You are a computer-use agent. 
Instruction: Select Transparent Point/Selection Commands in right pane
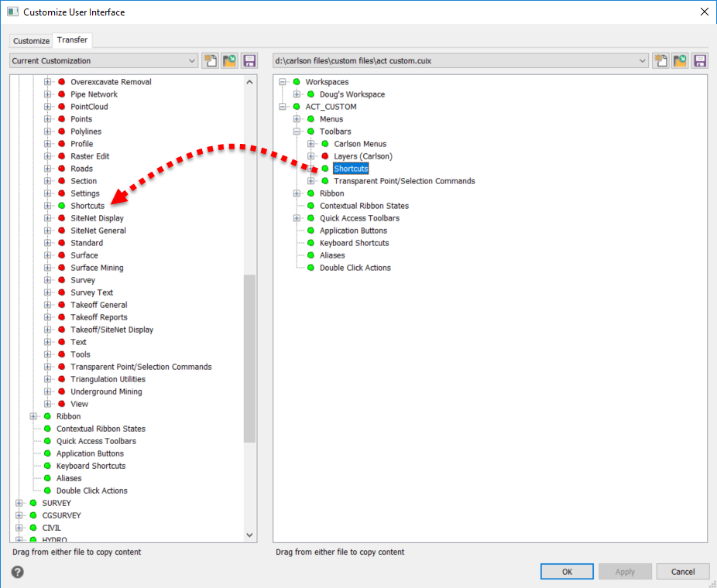click(x=404, y=181)
